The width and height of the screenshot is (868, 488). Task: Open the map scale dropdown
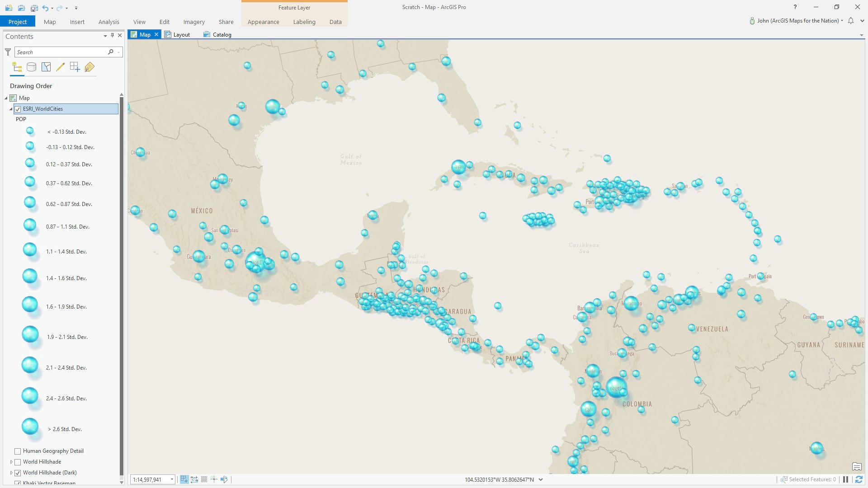pos(172,479)
